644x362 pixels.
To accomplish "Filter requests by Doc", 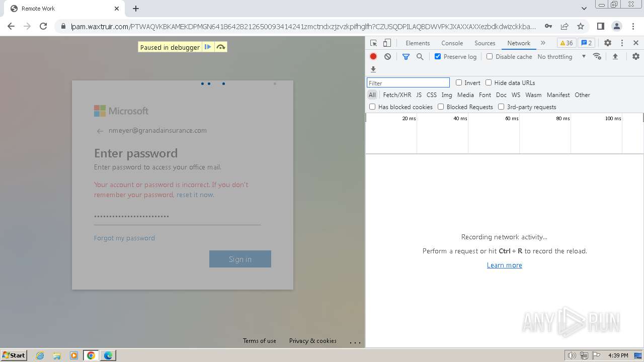I will pos(501,95).
